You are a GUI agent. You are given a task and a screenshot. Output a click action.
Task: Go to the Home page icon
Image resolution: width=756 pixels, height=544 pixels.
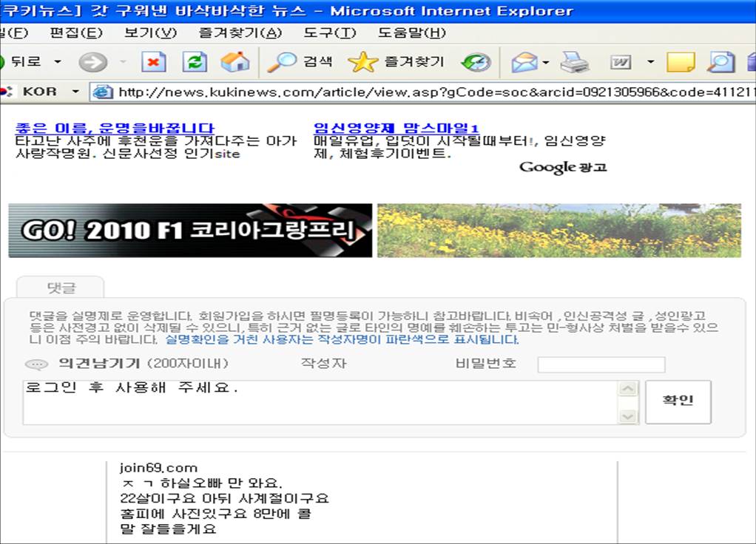click(x=235, y=62)
